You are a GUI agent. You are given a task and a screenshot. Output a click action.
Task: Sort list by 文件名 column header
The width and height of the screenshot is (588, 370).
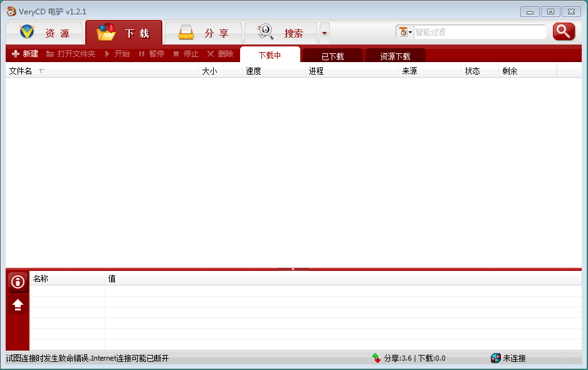[20, 71]
